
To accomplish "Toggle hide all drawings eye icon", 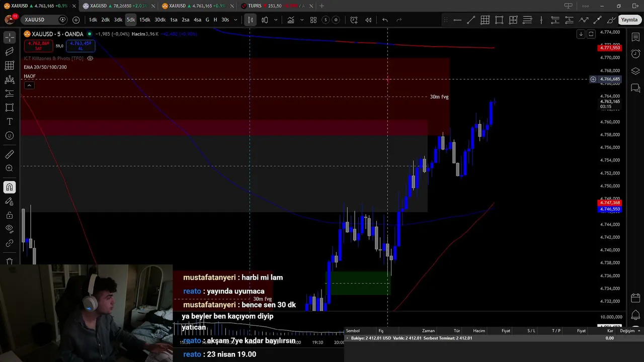I will tap(10, 229).
